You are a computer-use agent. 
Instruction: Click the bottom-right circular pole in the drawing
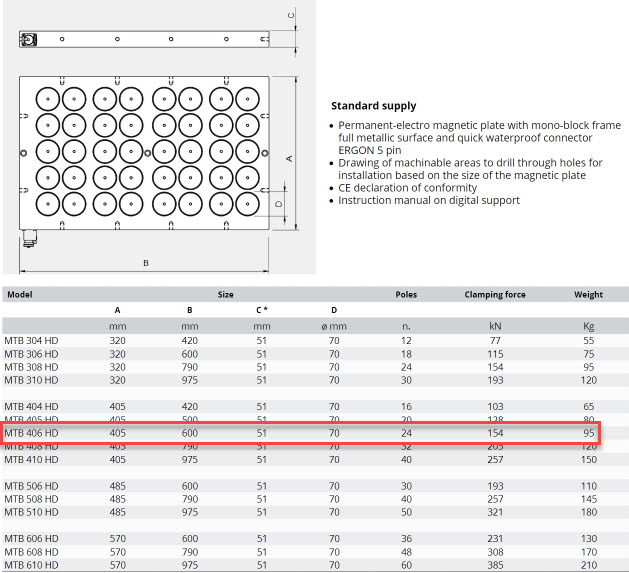[x=247, y=204]
